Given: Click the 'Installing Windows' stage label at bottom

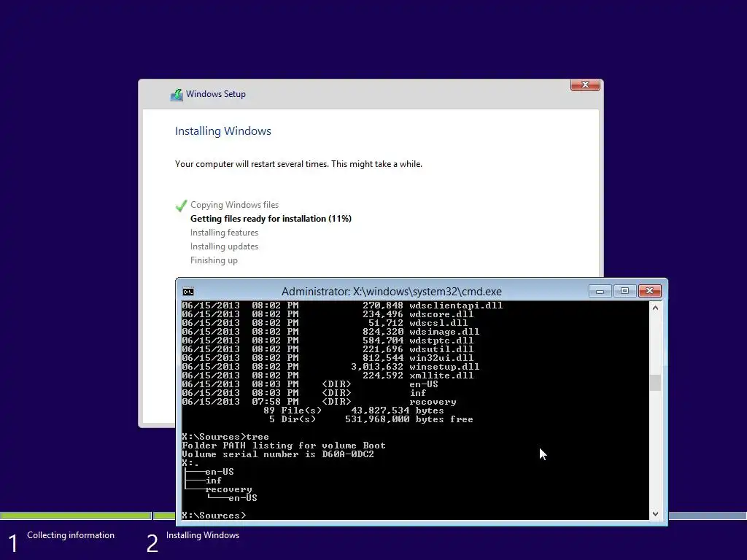Looking at the screenshot, I should click(x=203, y=535).
